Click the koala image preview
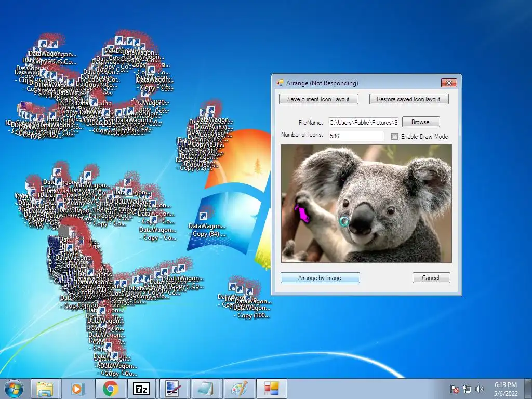 366,204
